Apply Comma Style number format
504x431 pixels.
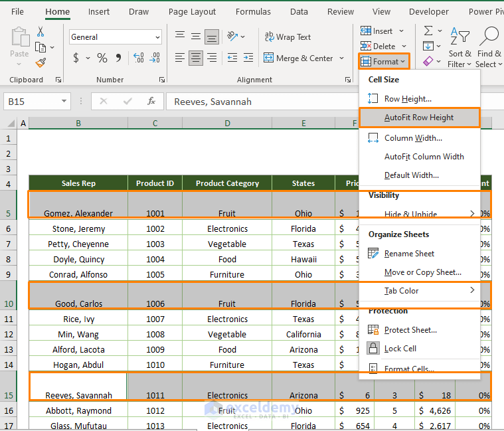click(118, 58)
